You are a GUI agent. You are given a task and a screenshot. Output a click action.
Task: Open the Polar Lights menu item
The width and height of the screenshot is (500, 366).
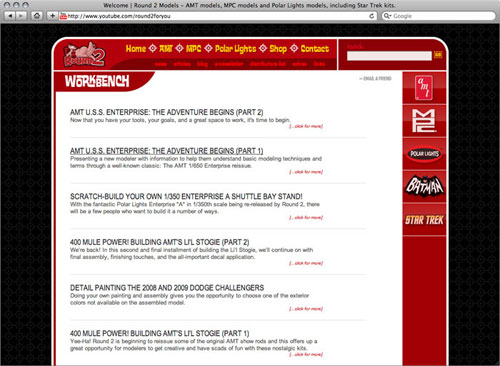pyautogui.click(x=235, y=49)
